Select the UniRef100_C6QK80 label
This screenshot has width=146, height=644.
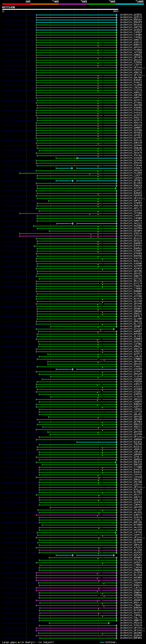click(131, 583)
